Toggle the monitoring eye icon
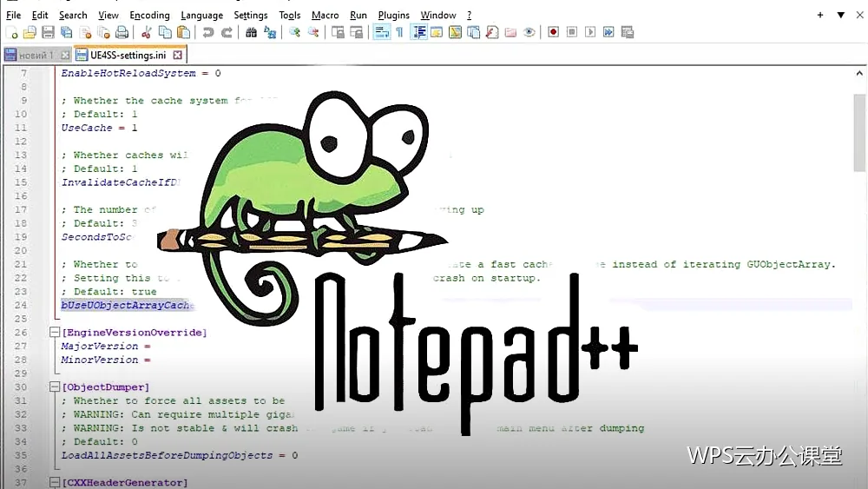This screenshot has height=489, width=868. (529, 33)
